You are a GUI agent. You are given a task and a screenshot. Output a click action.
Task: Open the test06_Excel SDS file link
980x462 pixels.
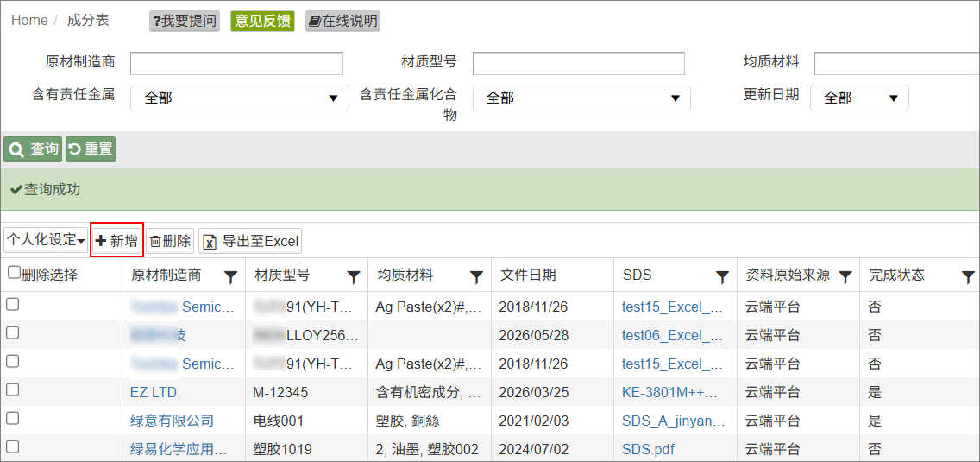coord(673,336)
